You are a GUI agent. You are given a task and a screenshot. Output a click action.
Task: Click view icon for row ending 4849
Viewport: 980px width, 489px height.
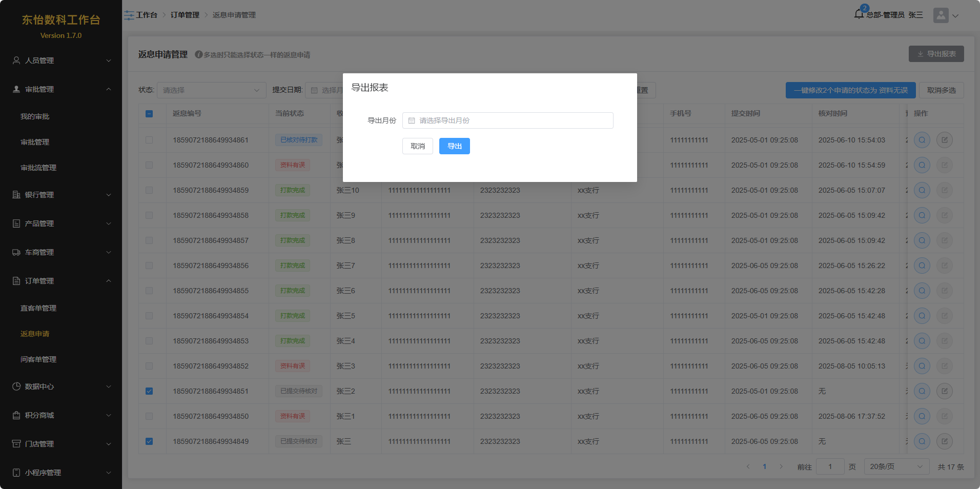point(922,441)
